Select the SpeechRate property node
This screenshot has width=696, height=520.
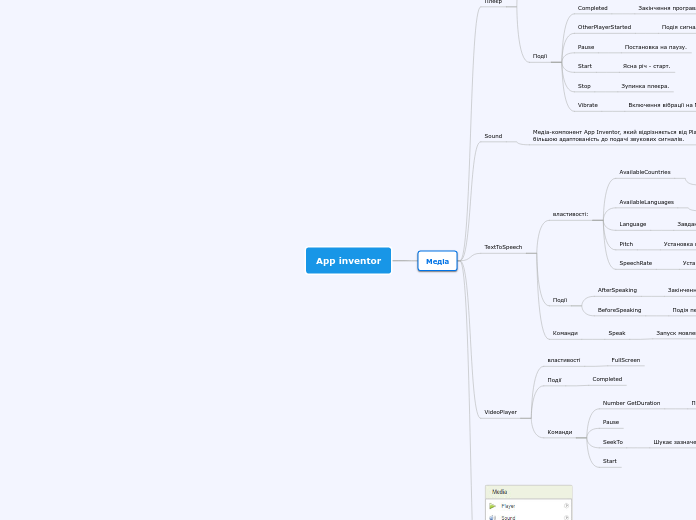[636, 263]
